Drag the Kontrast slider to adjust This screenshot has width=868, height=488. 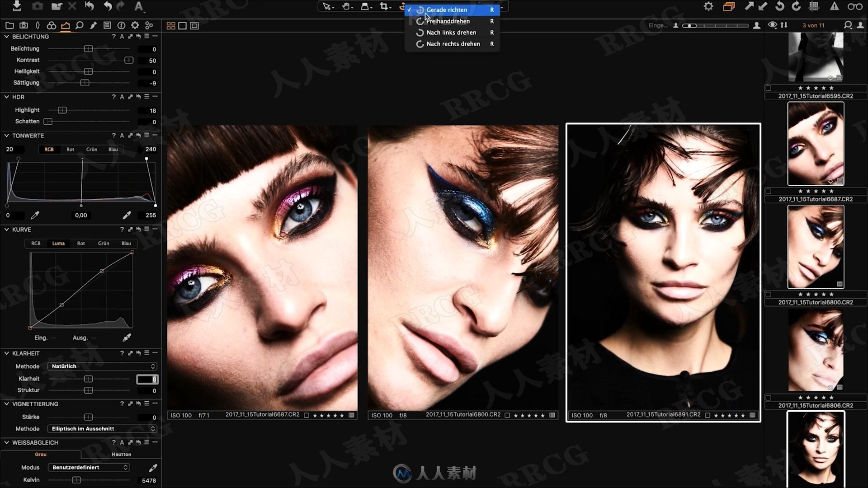pos(128,60)
